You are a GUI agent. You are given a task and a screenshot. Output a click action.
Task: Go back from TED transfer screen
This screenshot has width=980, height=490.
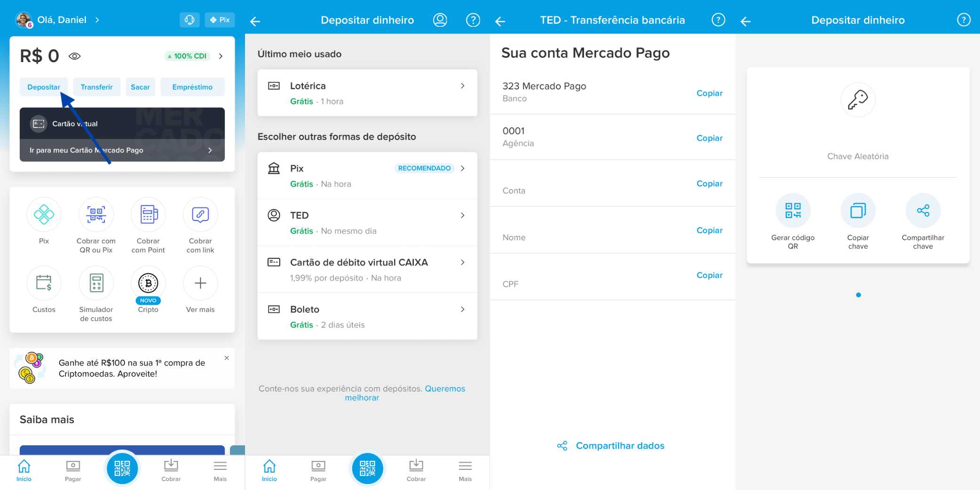[x=500, y=21]
